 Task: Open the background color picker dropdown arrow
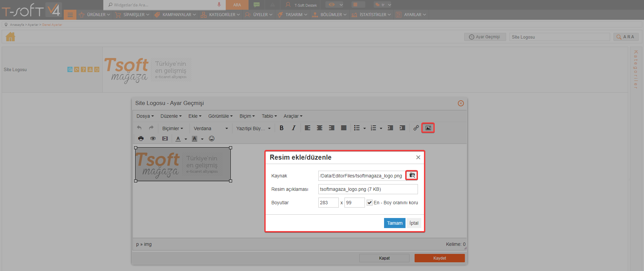coord(202,139)
